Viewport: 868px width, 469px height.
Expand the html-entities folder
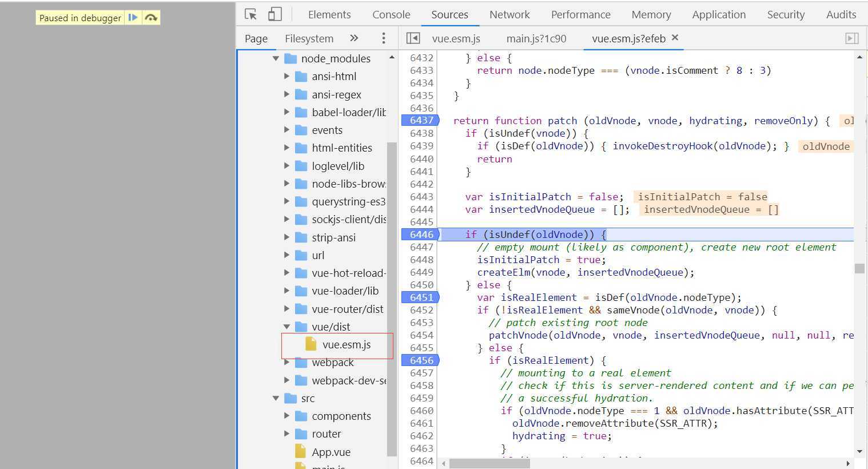click(287, 148)
